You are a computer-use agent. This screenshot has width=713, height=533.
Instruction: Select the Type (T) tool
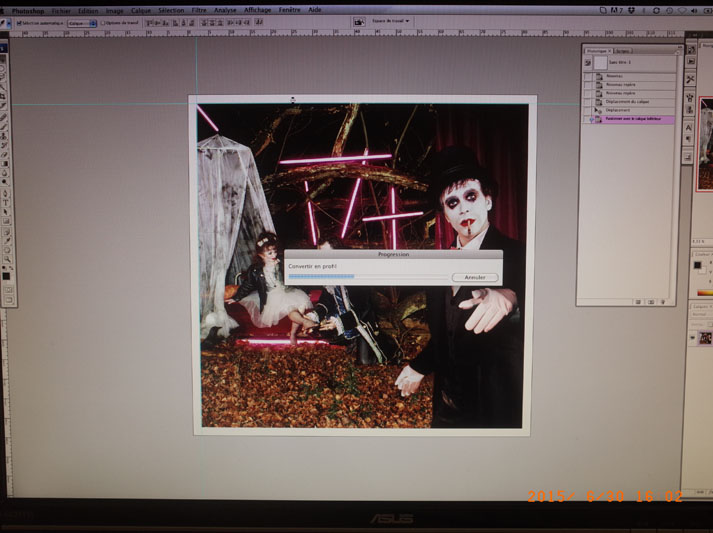click(x=6, y=203)
